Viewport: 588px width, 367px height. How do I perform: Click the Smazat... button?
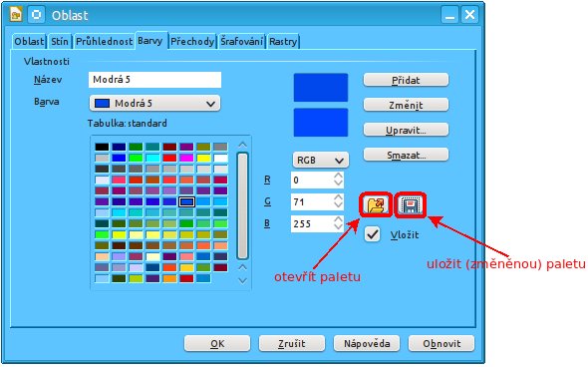coord(406,155)
